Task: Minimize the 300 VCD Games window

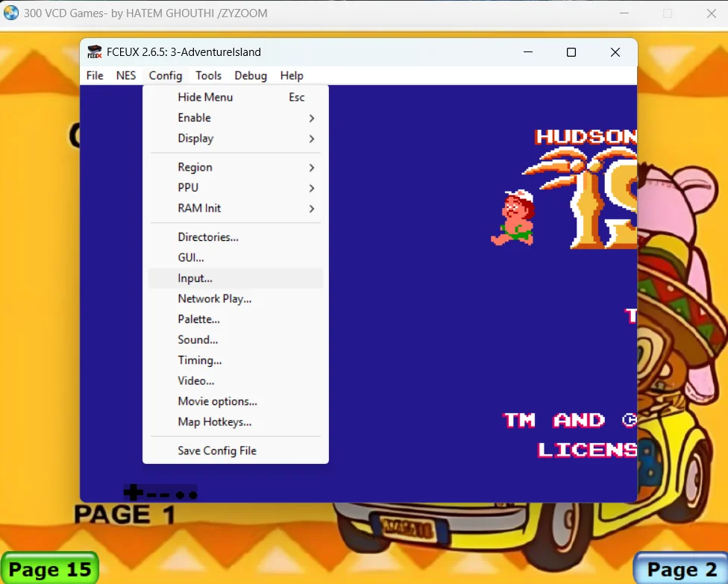Action: 624,13
